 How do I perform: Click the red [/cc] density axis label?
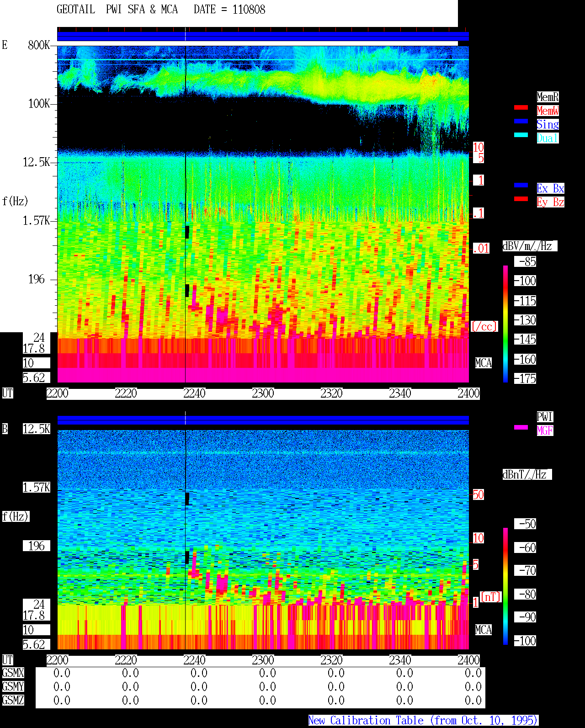click(484, 327)
